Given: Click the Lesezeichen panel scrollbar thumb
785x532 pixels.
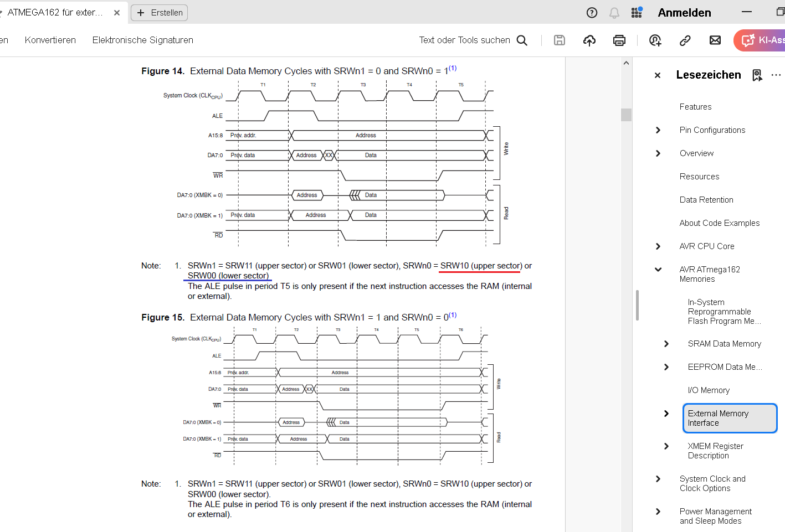Looking at the screenshot, I should 637,305.
